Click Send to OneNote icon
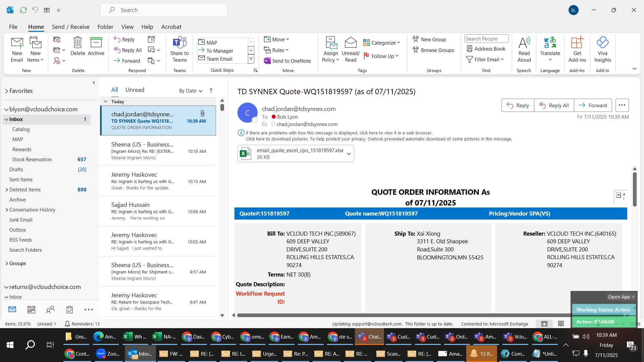The width and height of the screenshot is (644, 362). (287, 61)
